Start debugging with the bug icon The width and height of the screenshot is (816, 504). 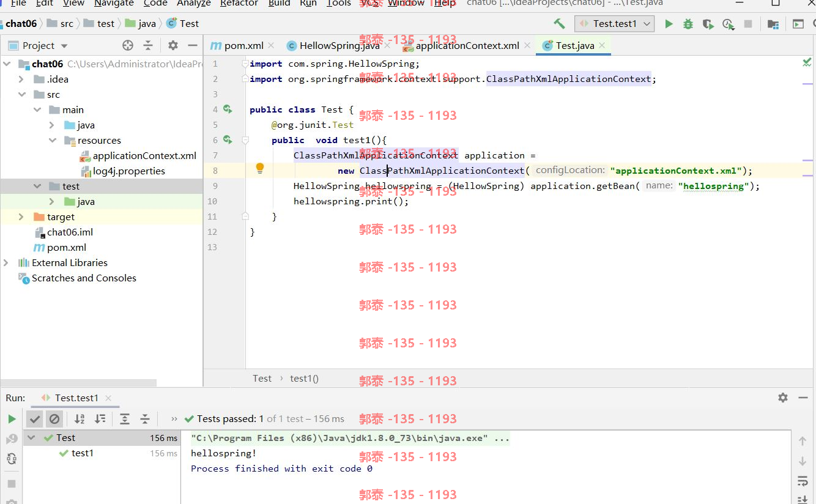point(688,24)
